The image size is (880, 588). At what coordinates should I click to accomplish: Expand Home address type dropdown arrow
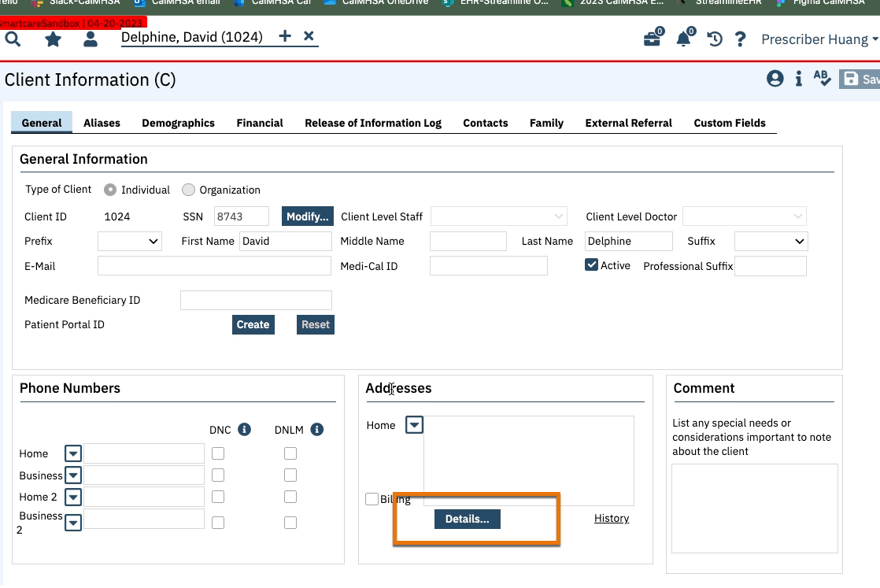[x=414, y=425]
